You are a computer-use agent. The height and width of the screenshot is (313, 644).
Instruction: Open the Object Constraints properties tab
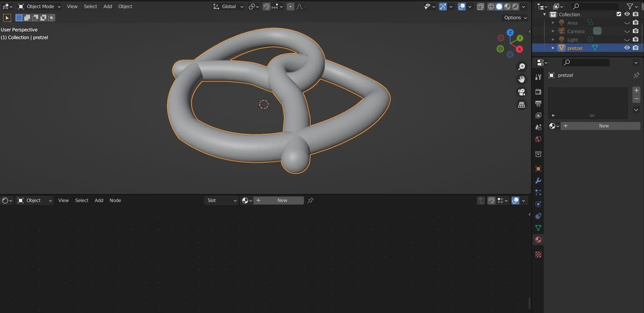tap(538, 216)
